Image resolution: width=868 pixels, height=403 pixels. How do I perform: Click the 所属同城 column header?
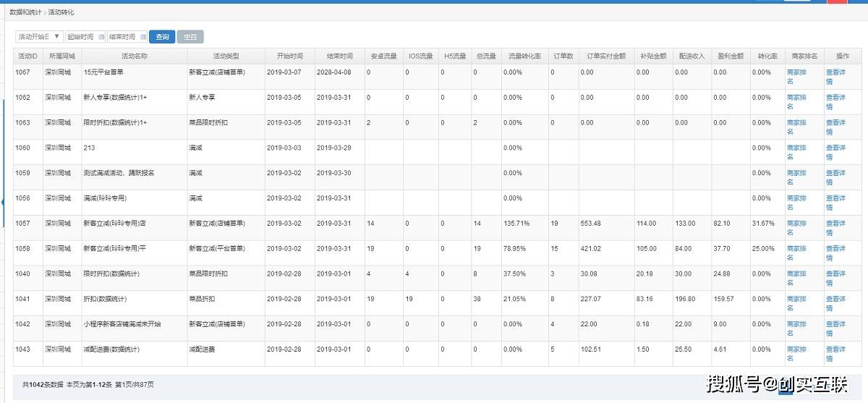(62, 56)
